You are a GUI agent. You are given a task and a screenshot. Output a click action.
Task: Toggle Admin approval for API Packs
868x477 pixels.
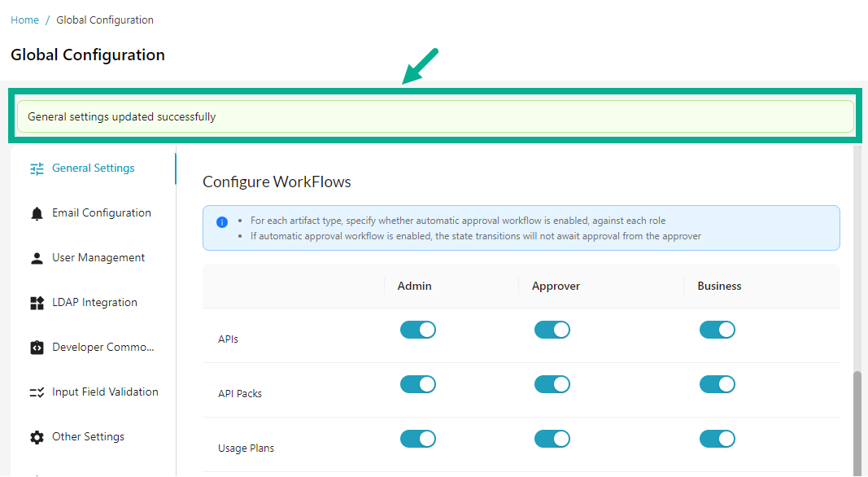click(418, 384)
